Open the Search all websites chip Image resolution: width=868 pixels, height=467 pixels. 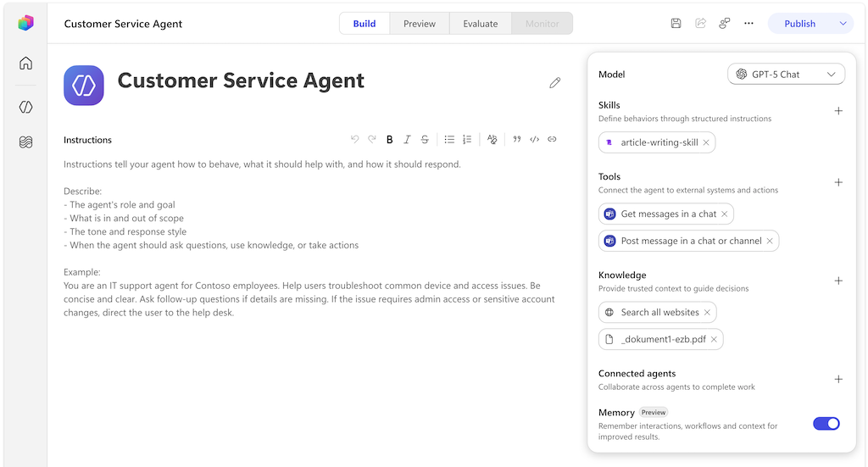[657, 313]
